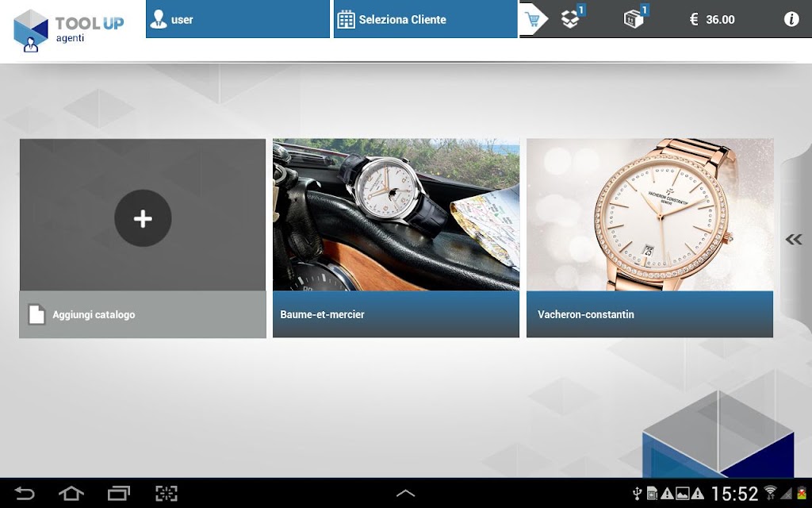The image size is (812, 508).
Task: Expand the side panel with double chevron
Action: [794, 239]
